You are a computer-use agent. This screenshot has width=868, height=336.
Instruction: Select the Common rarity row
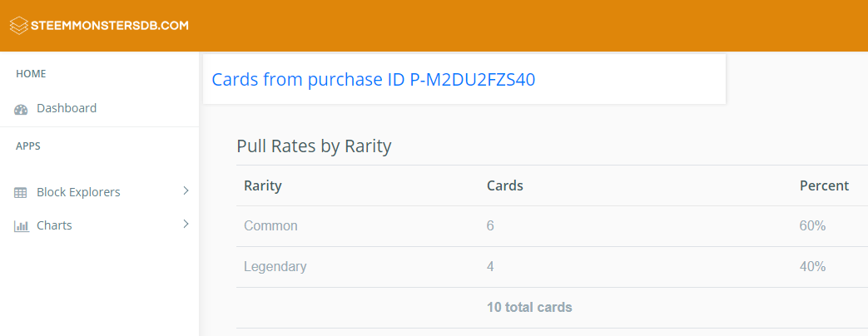click(x=552, y=226)
